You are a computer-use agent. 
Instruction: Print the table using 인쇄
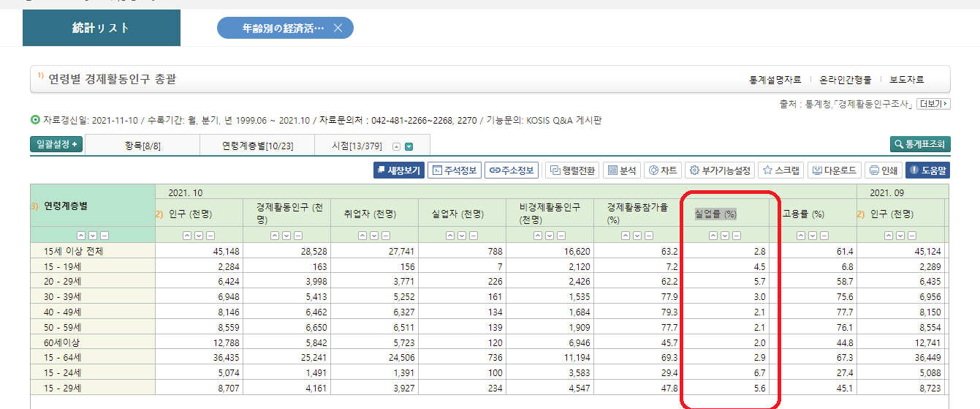(x=883, y=170)
